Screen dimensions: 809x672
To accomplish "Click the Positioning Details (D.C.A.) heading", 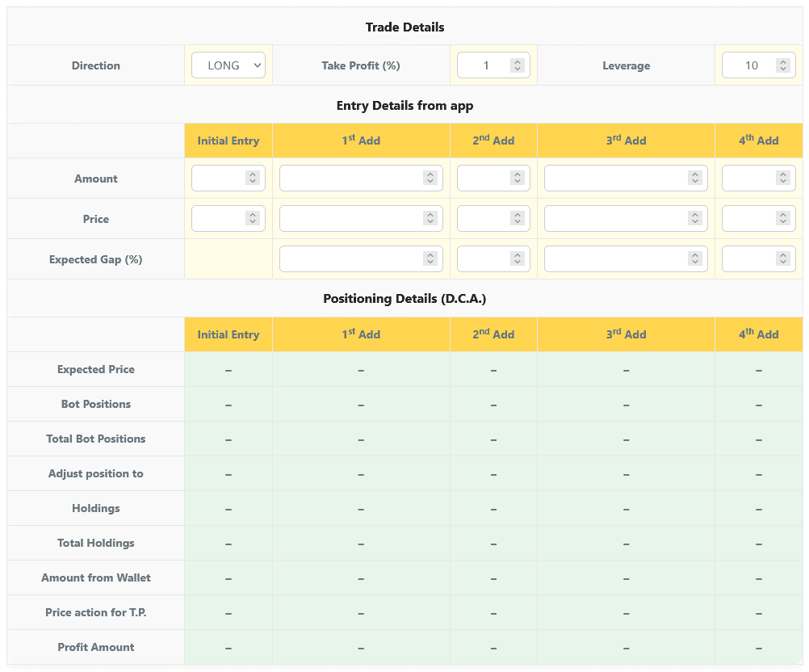I will coord(404,298).
